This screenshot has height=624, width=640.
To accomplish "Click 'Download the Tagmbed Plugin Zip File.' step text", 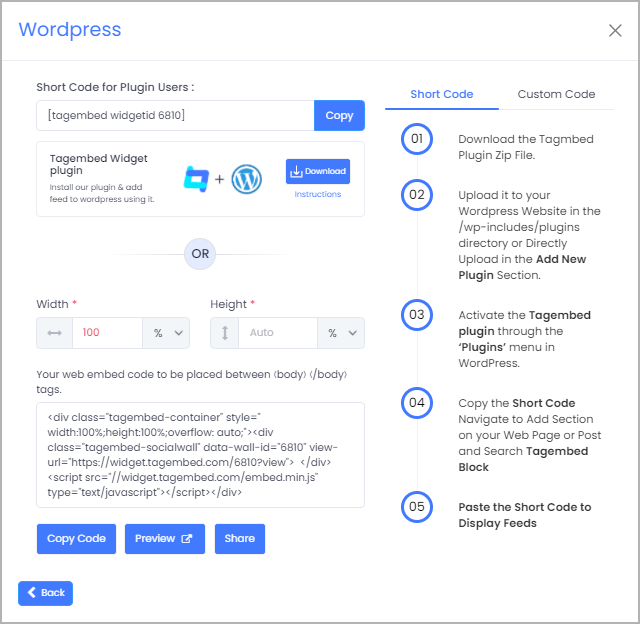I will 526,147.
